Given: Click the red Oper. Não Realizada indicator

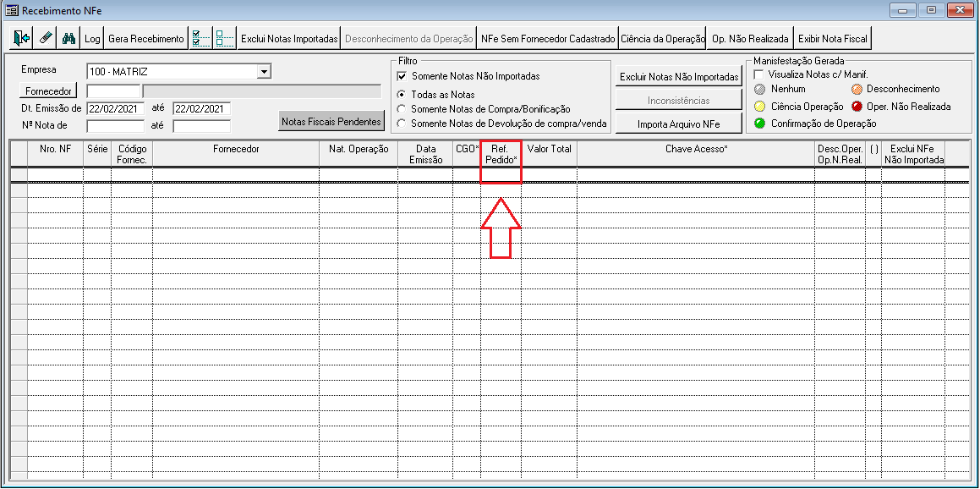Looking at the screenshot, I should (x=857, y=107).
